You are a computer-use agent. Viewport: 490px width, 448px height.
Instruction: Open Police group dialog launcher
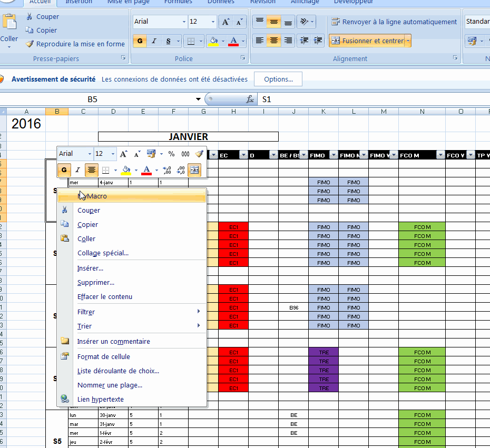[x=243, y=58]
